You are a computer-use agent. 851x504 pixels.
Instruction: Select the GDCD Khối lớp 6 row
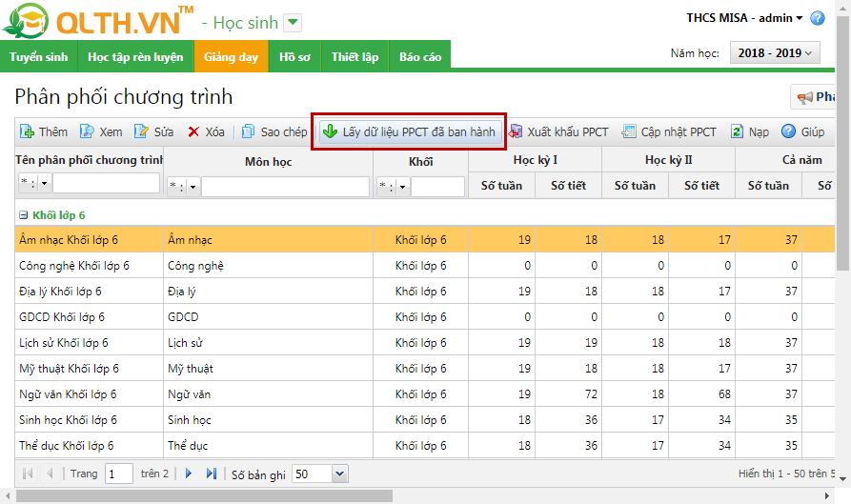[x=425, y=317]
